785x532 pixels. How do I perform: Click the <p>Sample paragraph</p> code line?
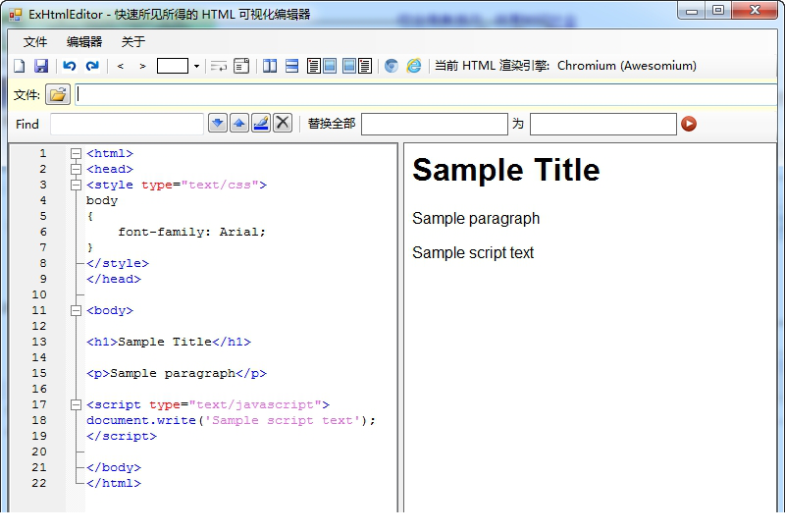point(177,373)
